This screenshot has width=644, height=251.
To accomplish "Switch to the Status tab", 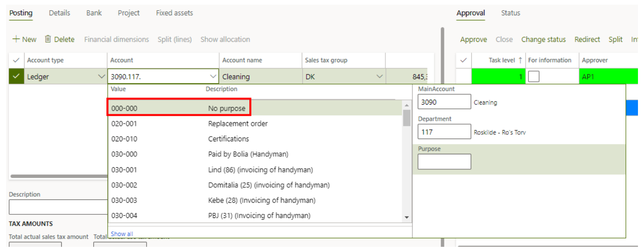I will point(510,13).
